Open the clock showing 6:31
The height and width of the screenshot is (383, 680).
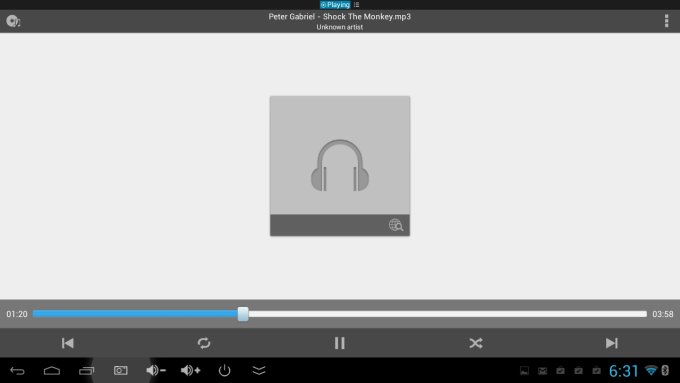[624, 371]
